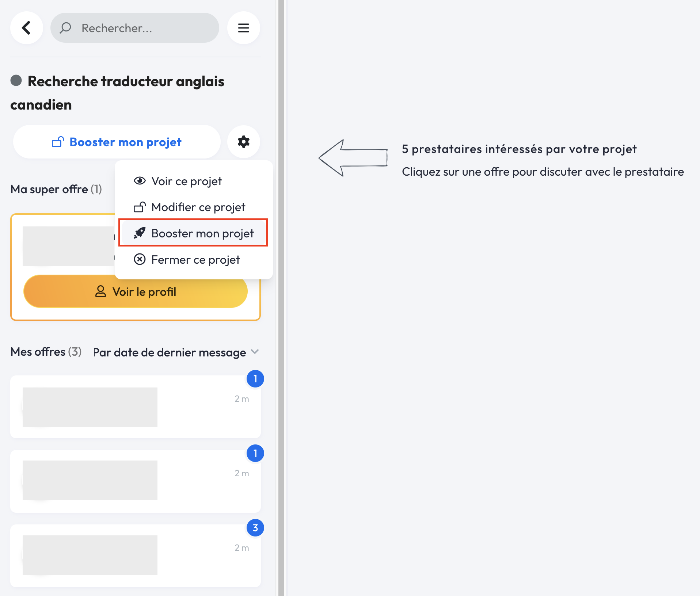Open the first offer card under Mes offres
The height and width of the screenshot is (596, 700).
(x=135, y=407)
